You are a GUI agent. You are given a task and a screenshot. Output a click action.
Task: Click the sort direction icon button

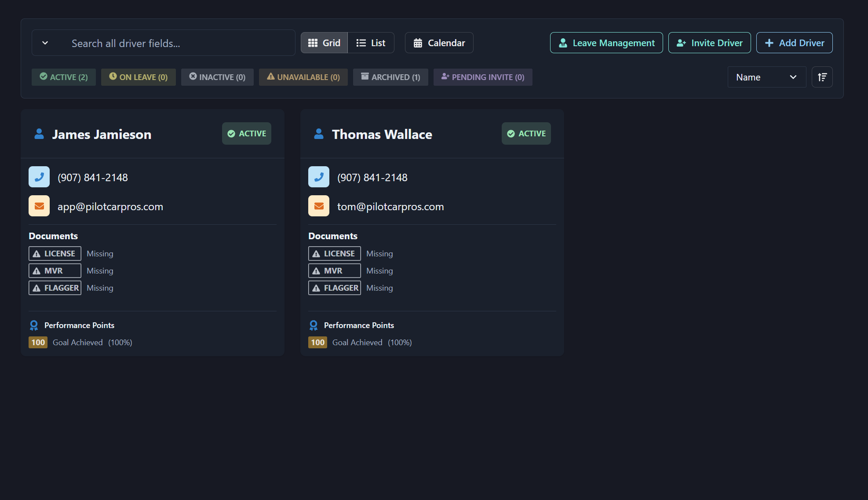click(822, 77)
